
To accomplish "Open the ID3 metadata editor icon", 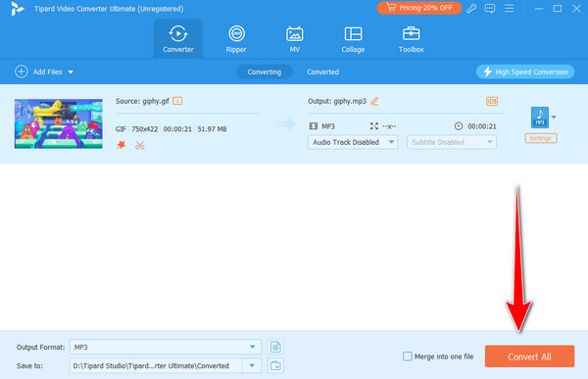I will point(492,101).
